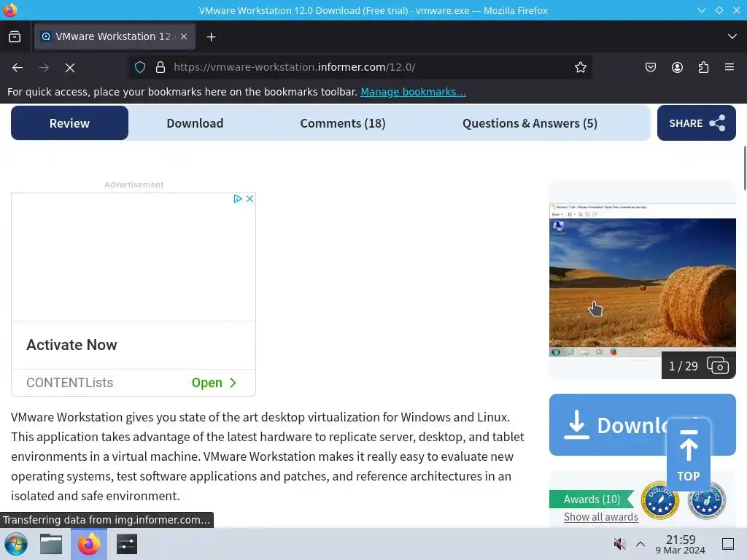Screen dimensions: 747x560
Task: Switch to the Download tab
Action: pyautogui.click(x=195, y=123)
